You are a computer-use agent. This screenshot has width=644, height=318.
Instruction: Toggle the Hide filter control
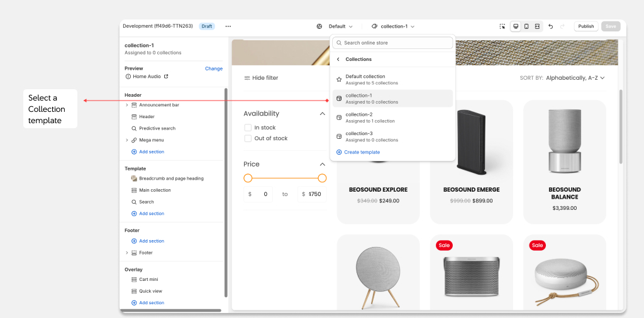point(261,78)
